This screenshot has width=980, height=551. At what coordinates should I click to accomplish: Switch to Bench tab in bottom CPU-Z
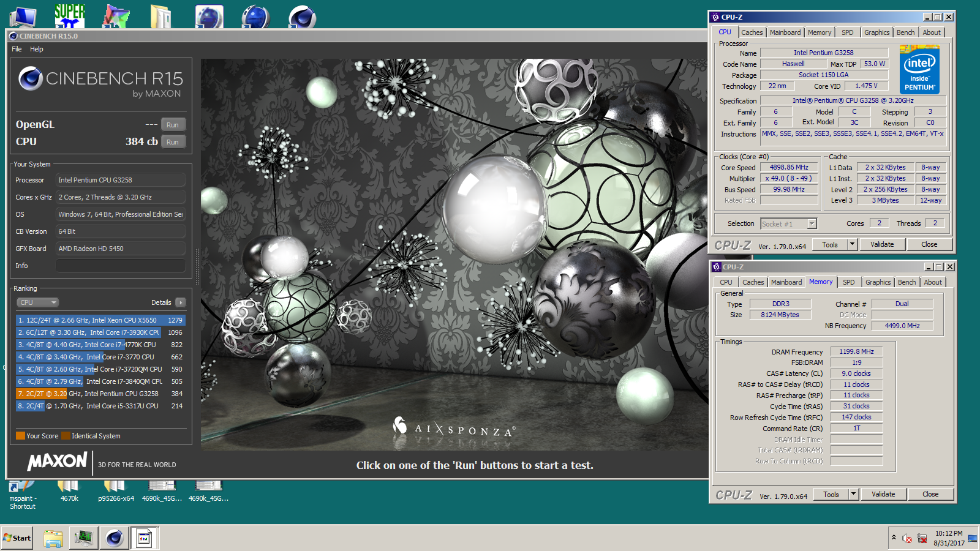point(907,282)
